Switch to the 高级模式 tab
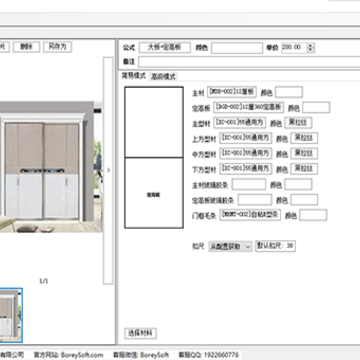 [163, 76]
